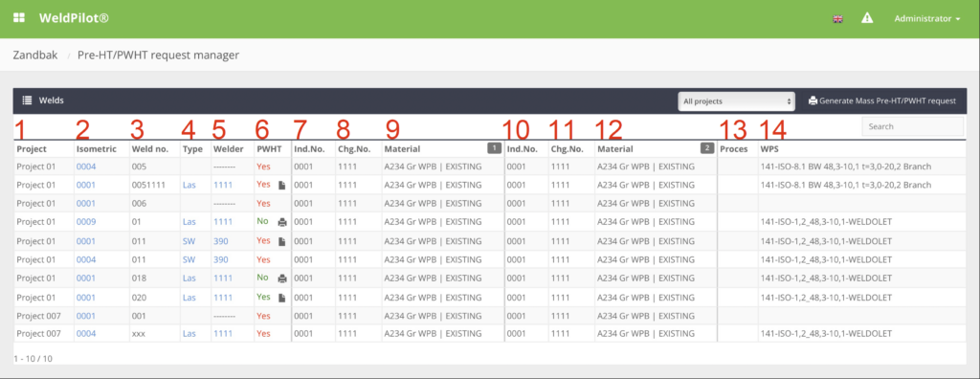Open welder 1111 in weld 0051111 row
The width and height of the screenshot is (980, 379).
coord(222,185)
